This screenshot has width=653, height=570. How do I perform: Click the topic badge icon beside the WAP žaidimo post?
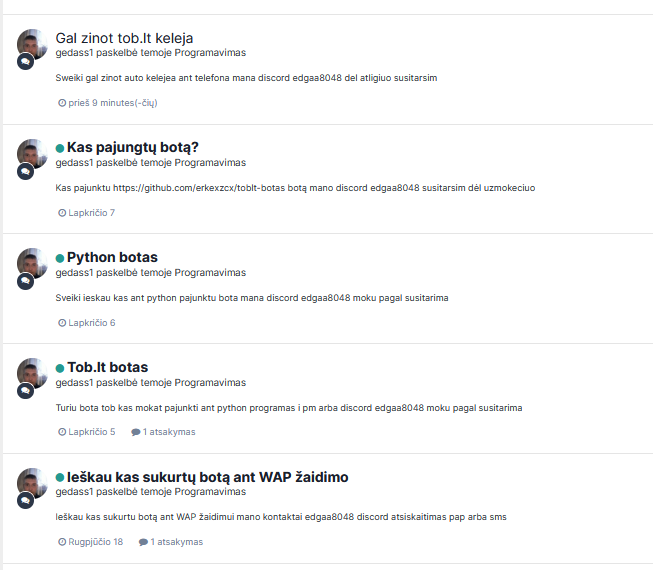(x=25, y=500)
